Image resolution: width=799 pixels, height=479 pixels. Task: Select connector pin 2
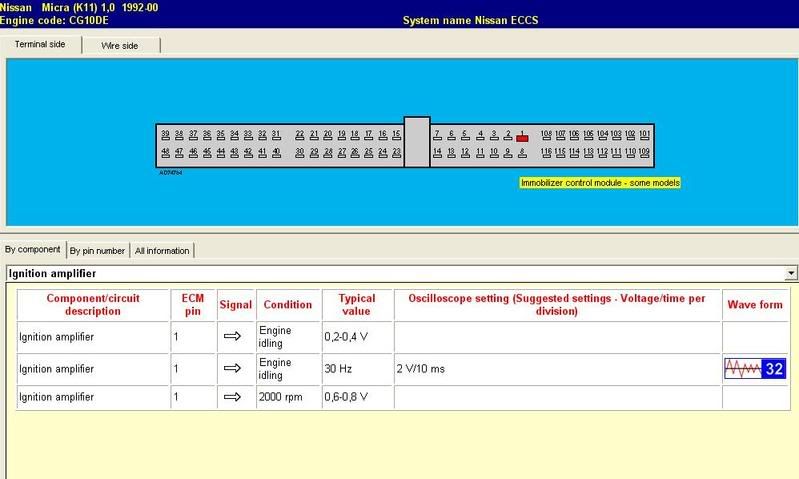[508, 135]
